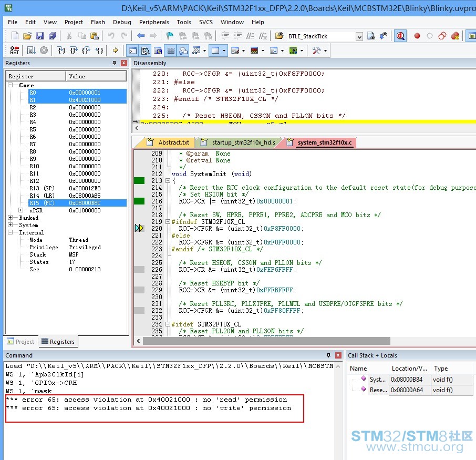This screenshot has height=460, width=476.
Task: Toggle the Registers window
Action: click(x=171, y=50)
